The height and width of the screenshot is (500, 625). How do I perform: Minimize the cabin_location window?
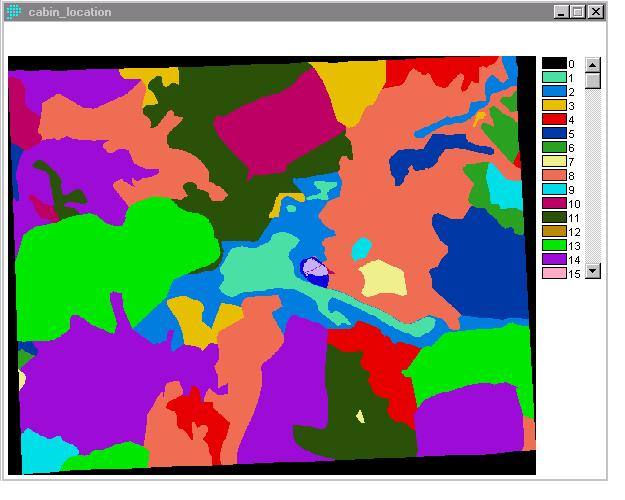[561, 12]
